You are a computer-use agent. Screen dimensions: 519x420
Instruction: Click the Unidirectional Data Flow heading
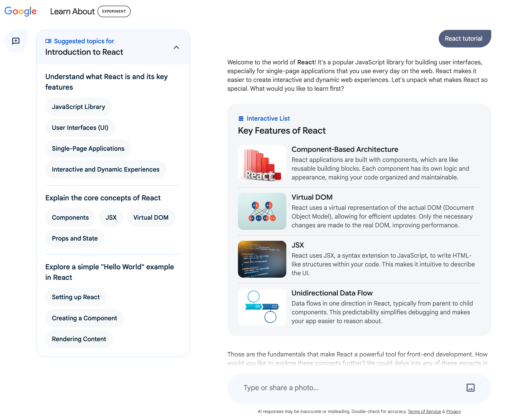332,293
